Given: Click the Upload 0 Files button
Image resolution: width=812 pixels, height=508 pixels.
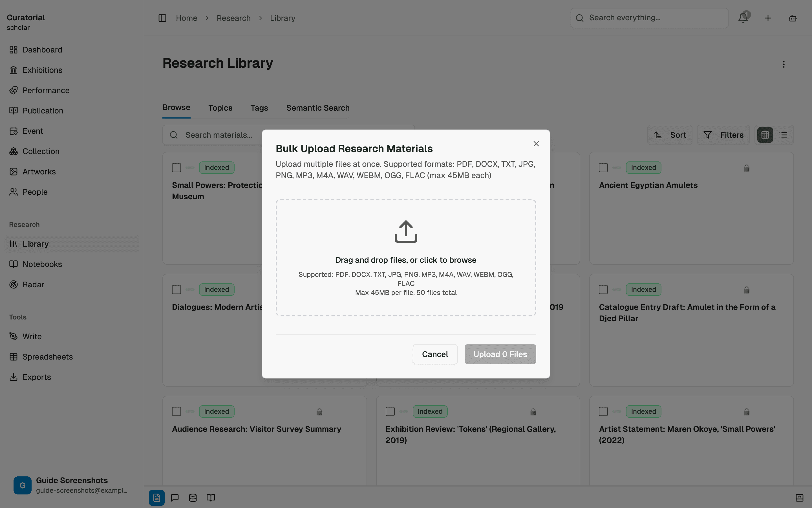Looking at the screenshot, I should 500,354.
